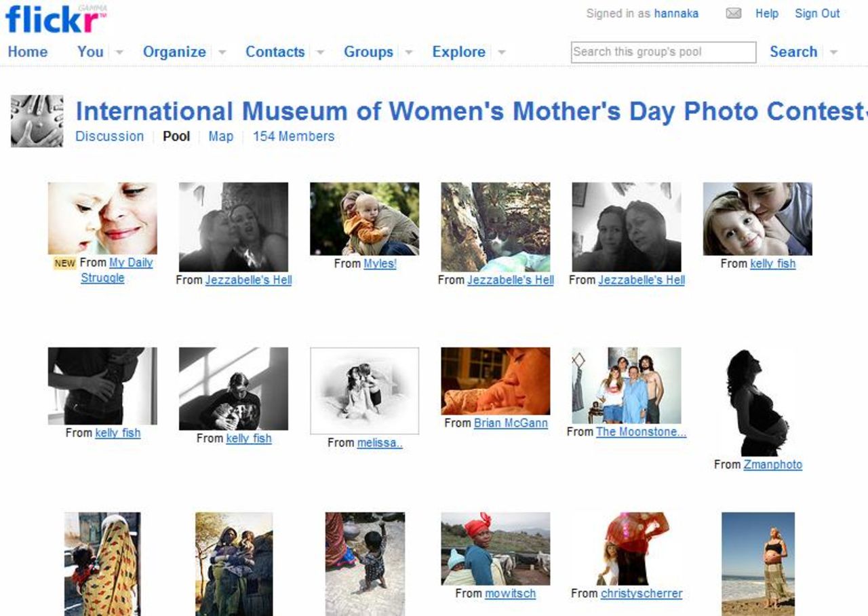Viewport: 868px width, 616px height.
Task: Open the hannaka profile link
Action: [x=677, y=14]
